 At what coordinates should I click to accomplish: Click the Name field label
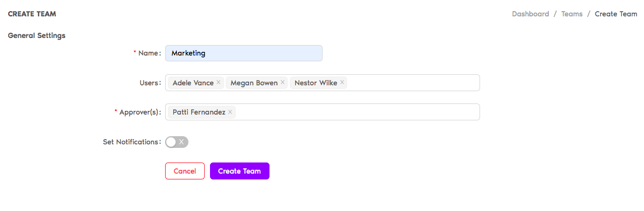(149, 53)
